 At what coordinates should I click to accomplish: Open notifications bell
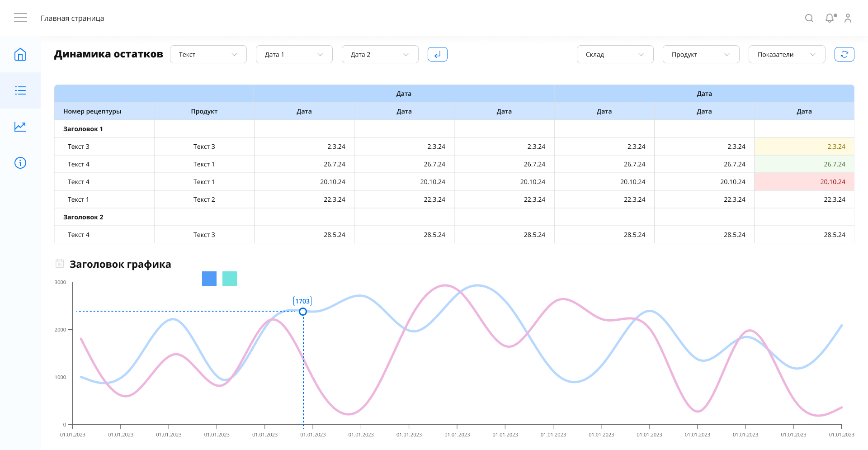(830, 18)
